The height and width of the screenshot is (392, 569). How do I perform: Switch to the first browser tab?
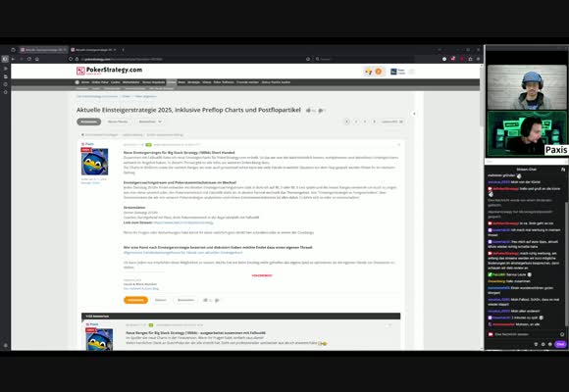(43, 50)
